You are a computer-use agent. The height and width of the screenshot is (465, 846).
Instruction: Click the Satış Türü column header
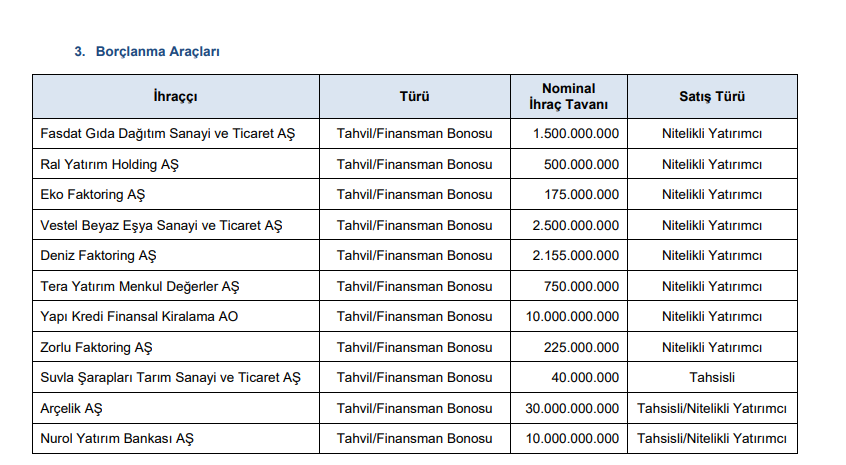(x=712, y=97)
